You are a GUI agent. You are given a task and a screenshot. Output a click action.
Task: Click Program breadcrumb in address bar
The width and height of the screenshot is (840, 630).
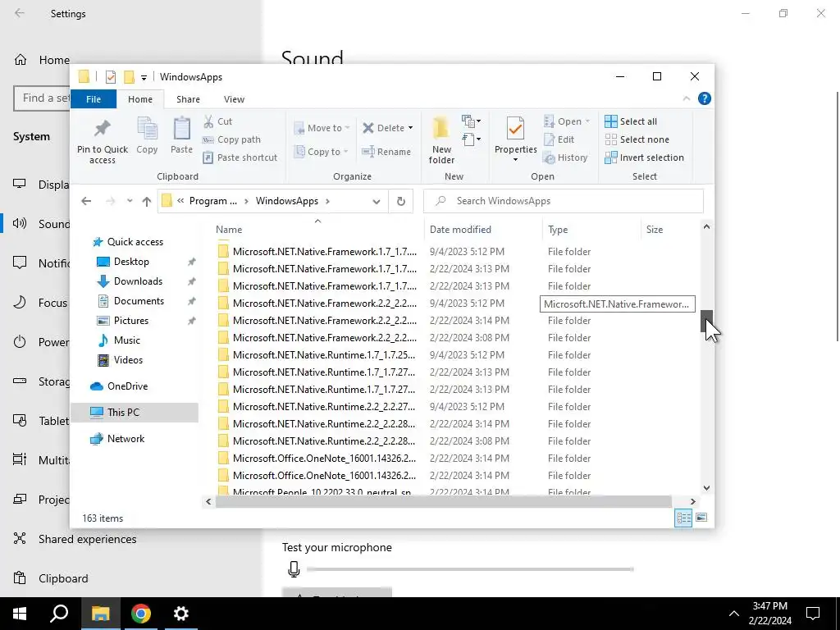pyautogui.click(x=212, y=201)
